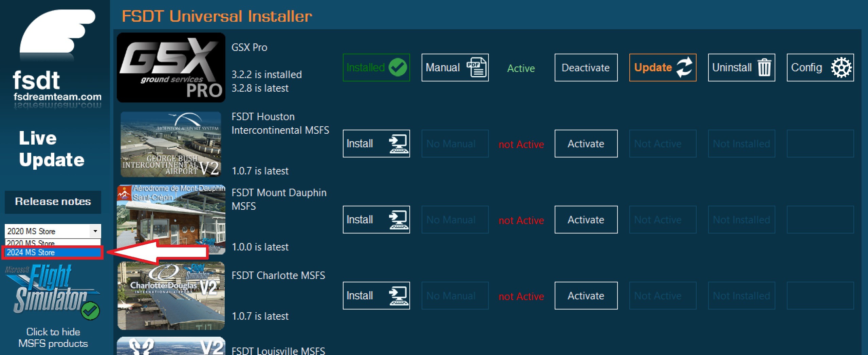The image size is (868, 355).
Task: Update GSX Pro to latest version
Action: pos(663,68)
